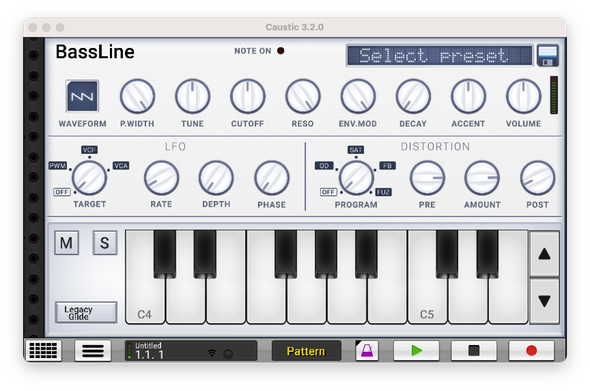Click the RESO knob
590x391 pixels.
click(x=303, y=96)
